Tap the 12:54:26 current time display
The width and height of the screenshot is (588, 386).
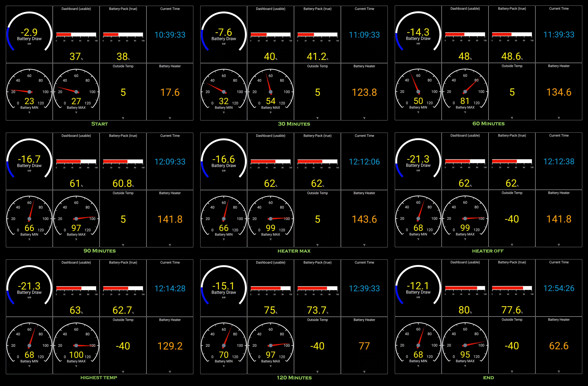[x=559, y=288]
